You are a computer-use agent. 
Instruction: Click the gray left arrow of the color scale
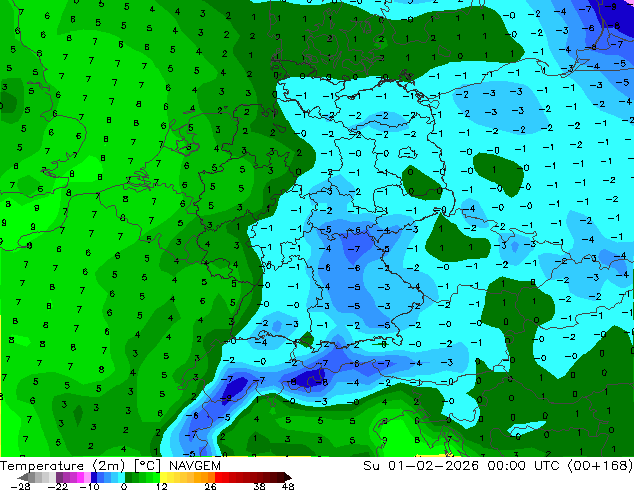tap(23, 477)
